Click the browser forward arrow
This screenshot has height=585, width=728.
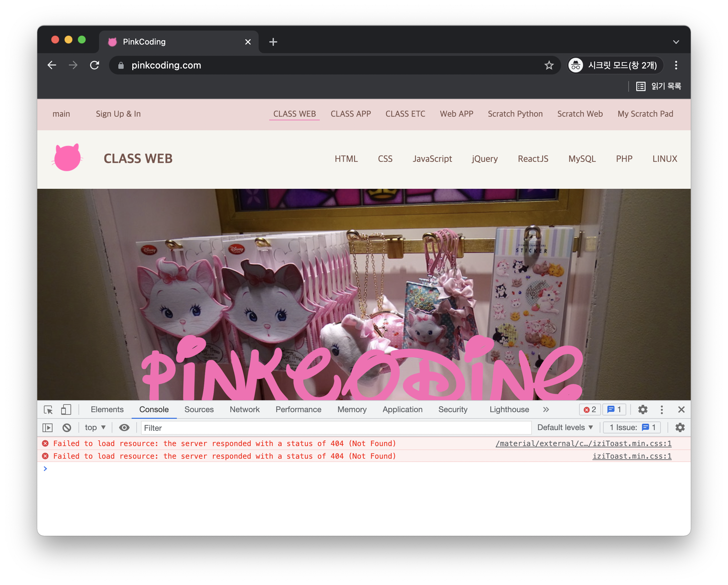click(73, 65)
